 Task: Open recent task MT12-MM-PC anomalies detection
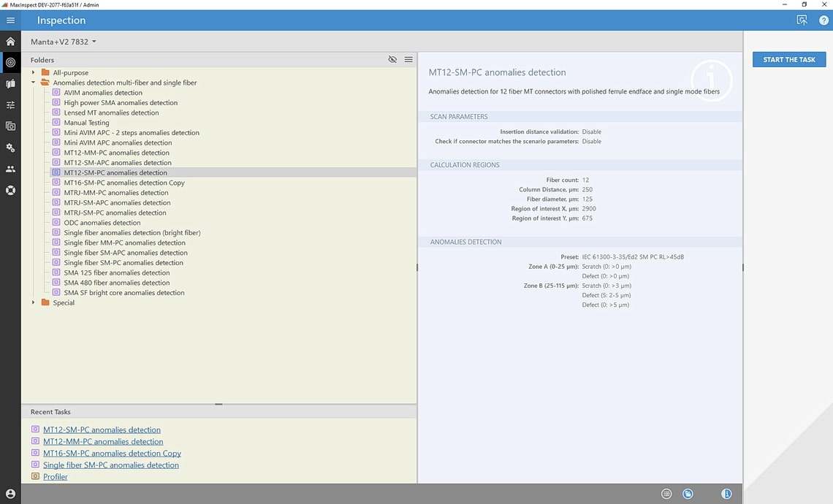pyautogui.click(x=103, y=441)
